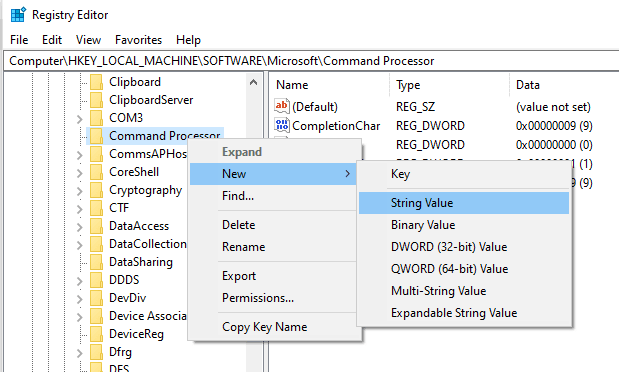
Task: Expand the COM3 key
Action: point(80,119)
